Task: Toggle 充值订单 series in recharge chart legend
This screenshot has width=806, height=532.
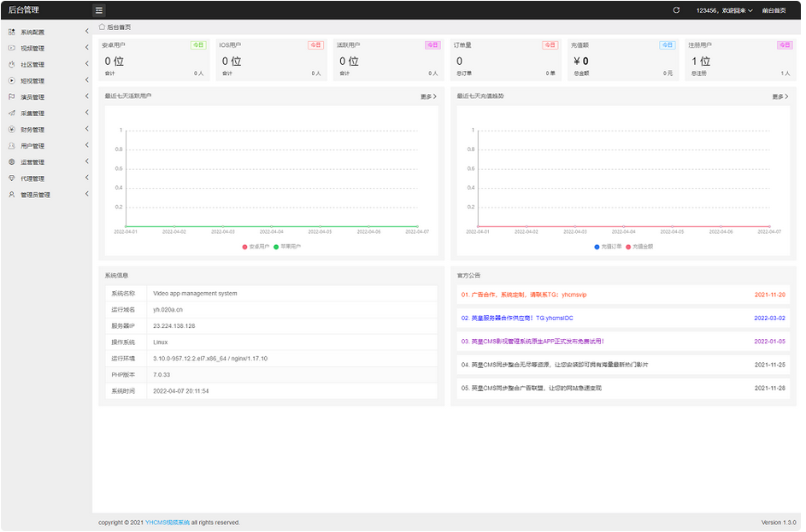Action: [608, 247]
